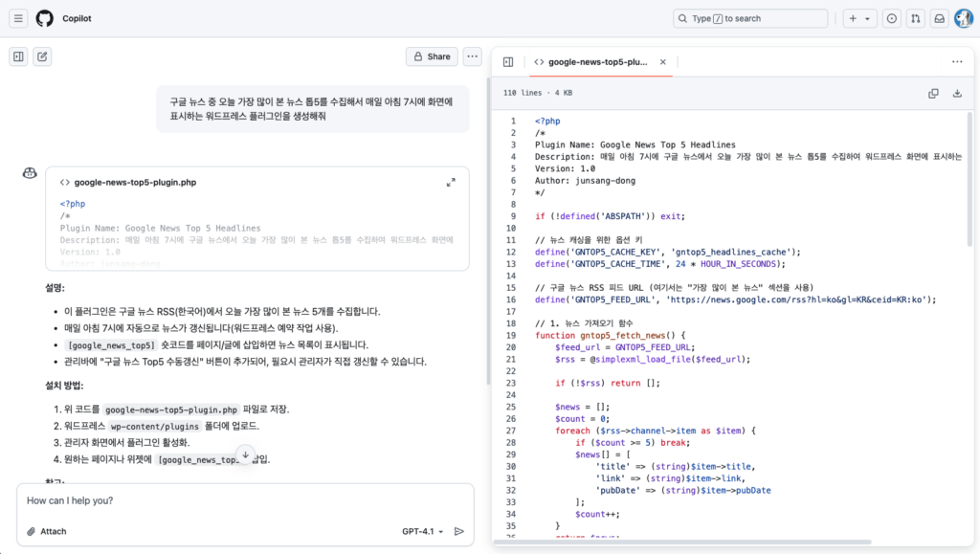Click the 'Plugin Name' line in code panel
980x554 pixels.
point(635,144)
